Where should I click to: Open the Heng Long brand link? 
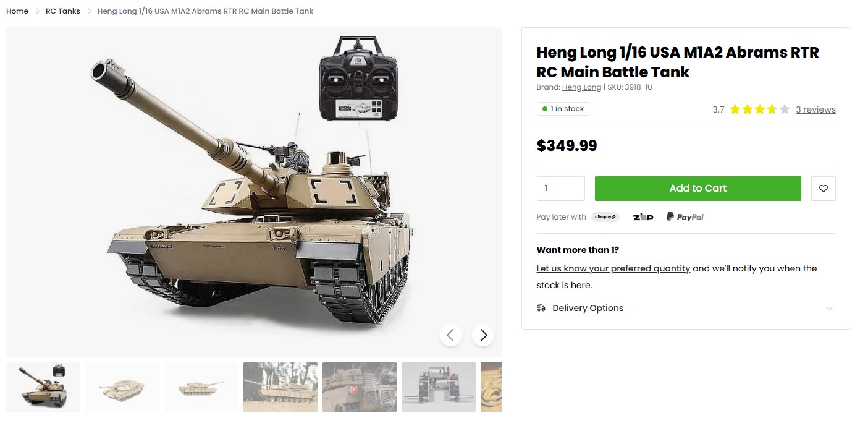pos(581,87)
